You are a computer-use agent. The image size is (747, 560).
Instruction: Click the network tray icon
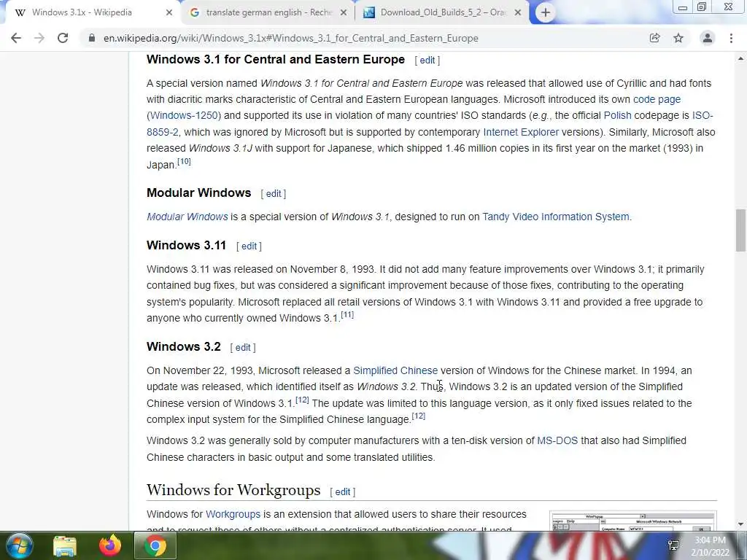click(673, 545)
